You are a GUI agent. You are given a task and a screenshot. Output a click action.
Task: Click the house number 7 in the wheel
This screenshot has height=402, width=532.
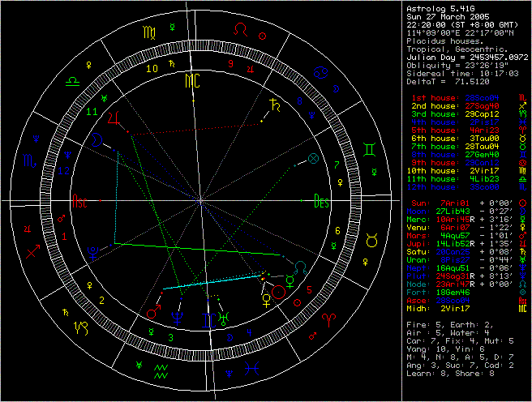[336, 165]
